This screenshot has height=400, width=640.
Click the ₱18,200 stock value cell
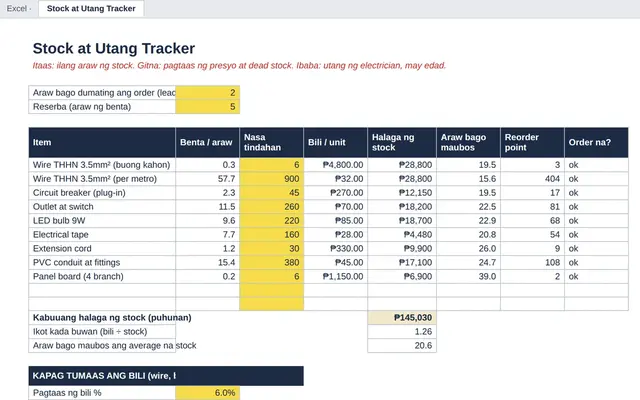click(x=402, y=207)
